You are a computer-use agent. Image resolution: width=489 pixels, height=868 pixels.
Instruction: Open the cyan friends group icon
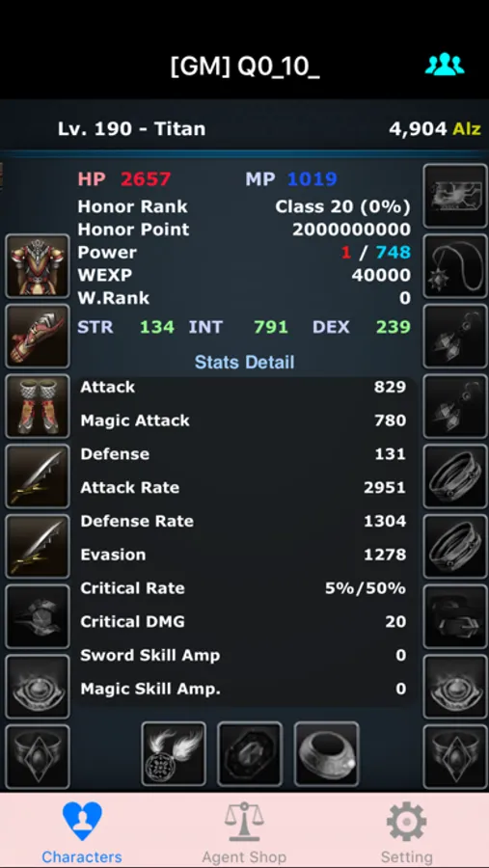click(x=445, y=65)
